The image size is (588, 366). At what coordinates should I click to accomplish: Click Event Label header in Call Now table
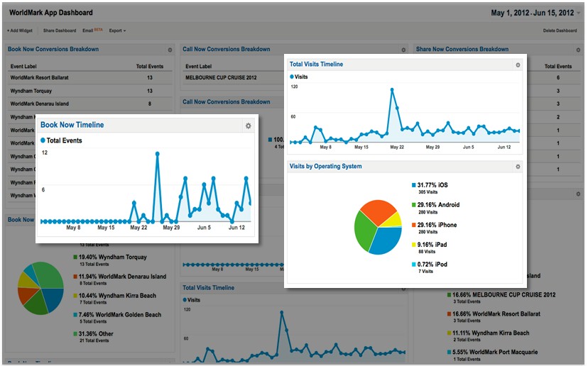(198, 66)
